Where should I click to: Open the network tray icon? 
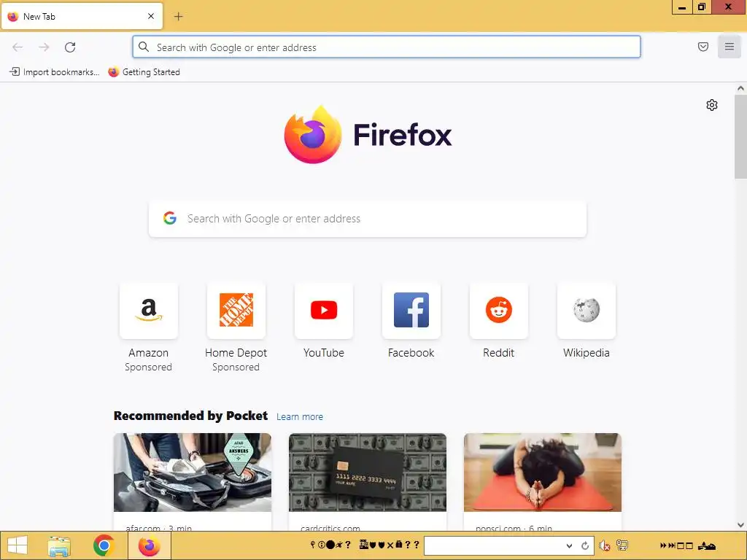pyautogui.click(x=622, y=545)
